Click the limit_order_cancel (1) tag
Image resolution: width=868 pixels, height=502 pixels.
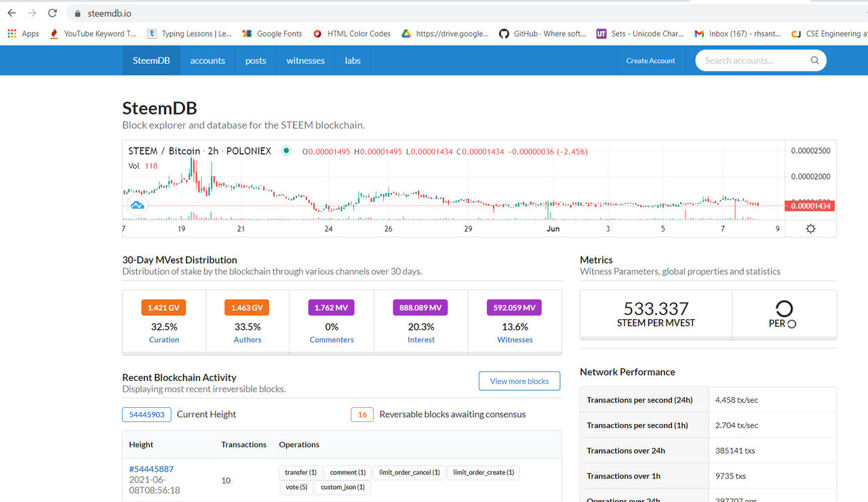point(410,472)
